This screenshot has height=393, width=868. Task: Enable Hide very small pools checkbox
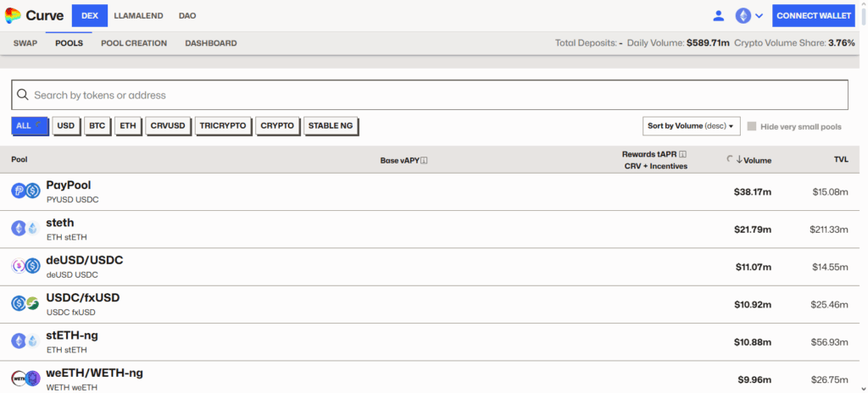(751, 126)
